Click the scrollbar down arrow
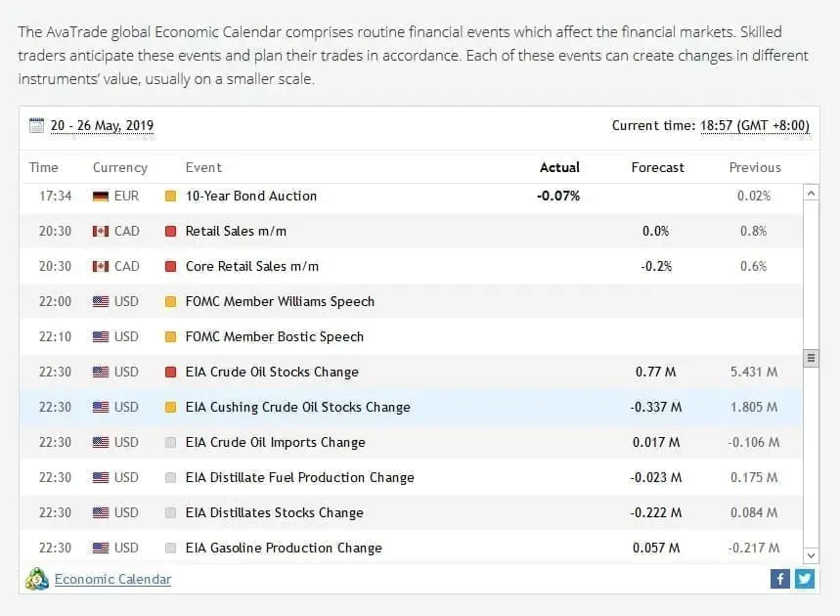 [811, 555]
